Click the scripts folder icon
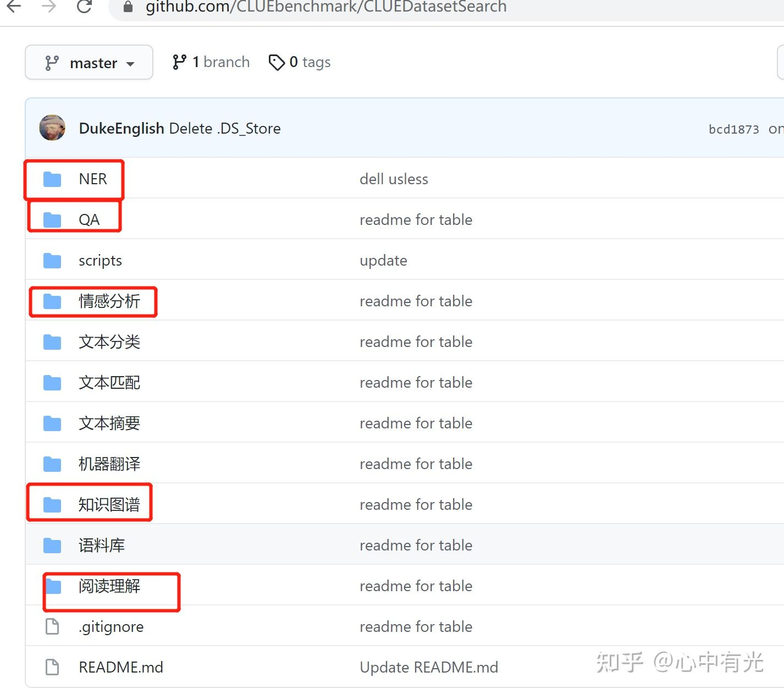 (52, 261)
